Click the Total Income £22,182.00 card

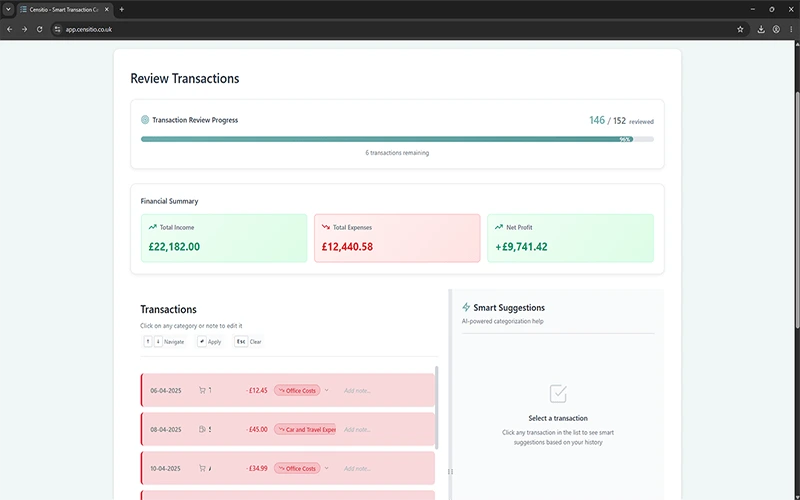[x=224, y=238]
